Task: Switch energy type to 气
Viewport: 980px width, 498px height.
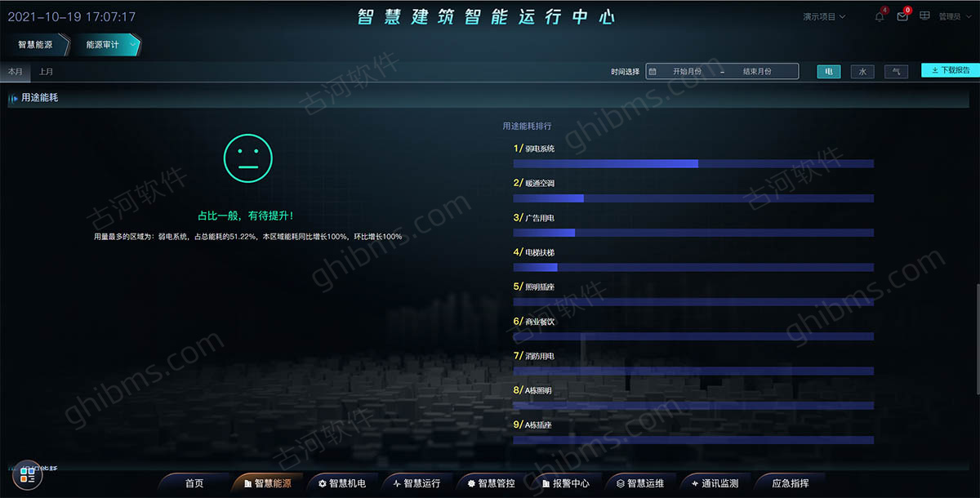Action: (x=896, y=72)
